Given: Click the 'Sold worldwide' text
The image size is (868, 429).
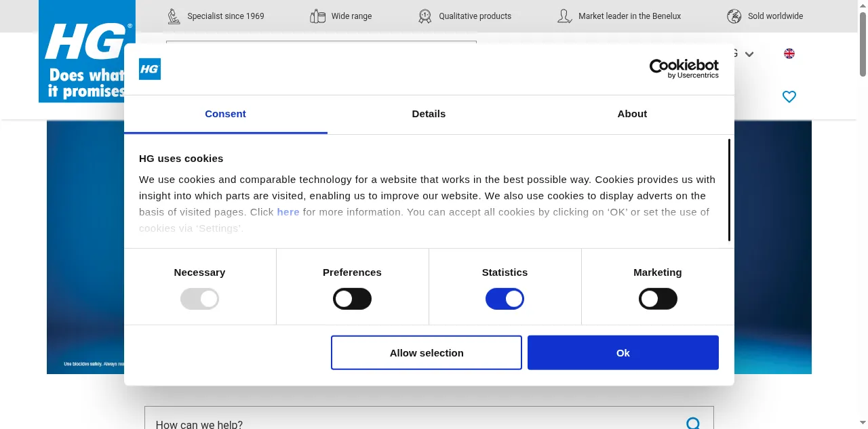Looking at the screenshot, I should pyautogui.click(x=775, y=16).
